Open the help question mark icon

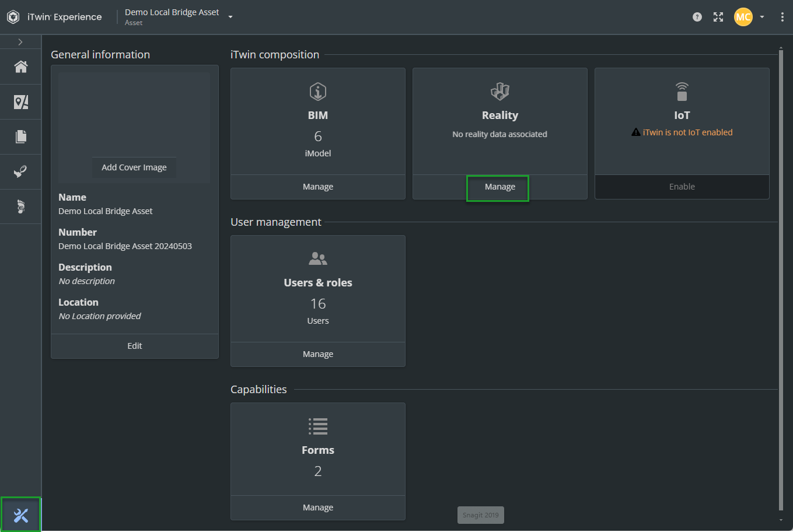coord(697,17)
